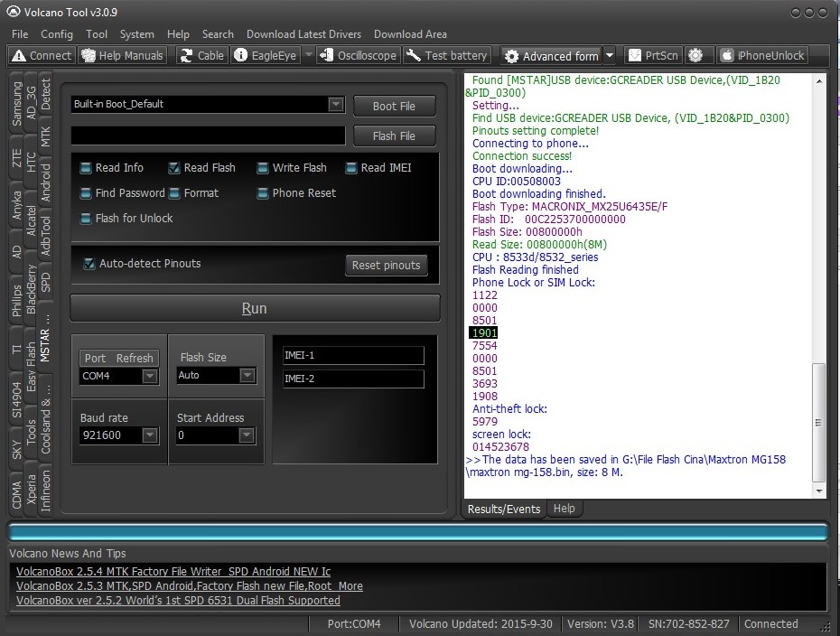The image size is (840, 636).
Task: Click the Flash File button
Action: click(395, 136)
